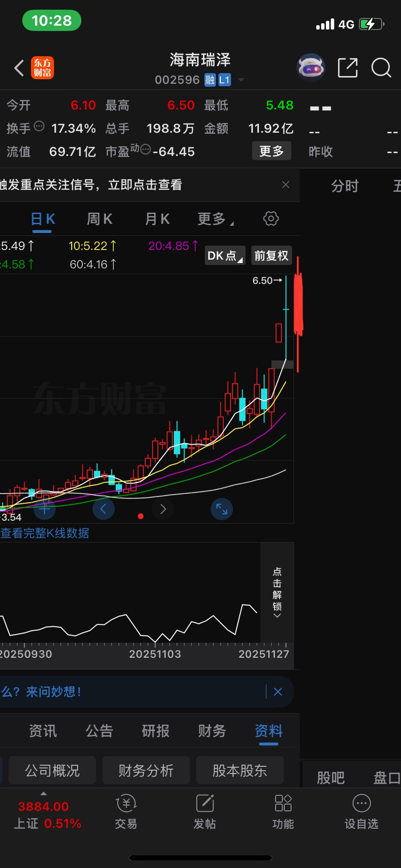401x868 pixels.
Task: Tap the L1 level badge
Action: 224,80
